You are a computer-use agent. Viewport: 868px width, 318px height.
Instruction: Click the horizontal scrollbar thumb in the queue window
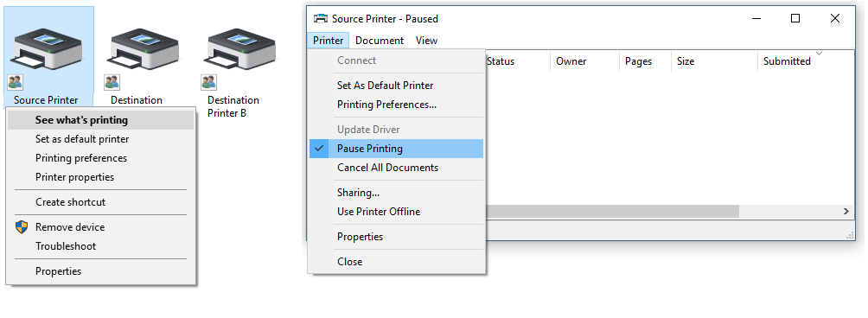pos(612,211)
